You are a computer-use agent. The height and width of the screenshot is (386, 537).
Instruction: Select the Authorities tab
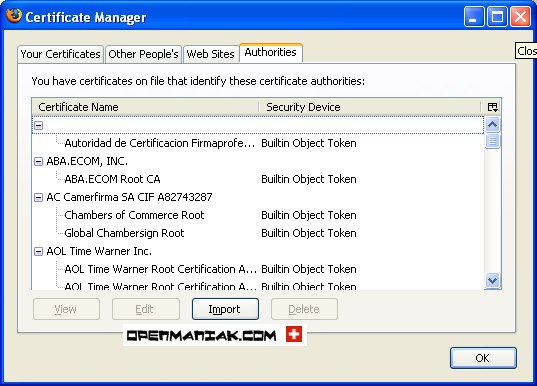[271, 52]
